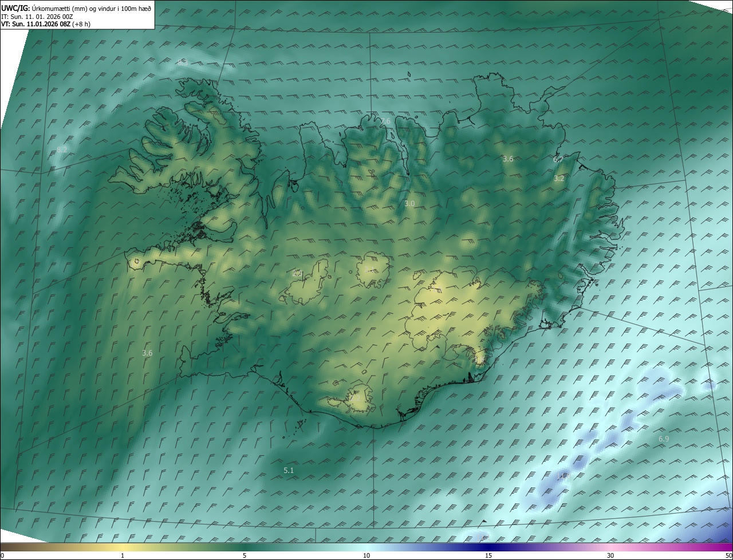Pick the dark navy color above the '15' tick

[488, 547]
